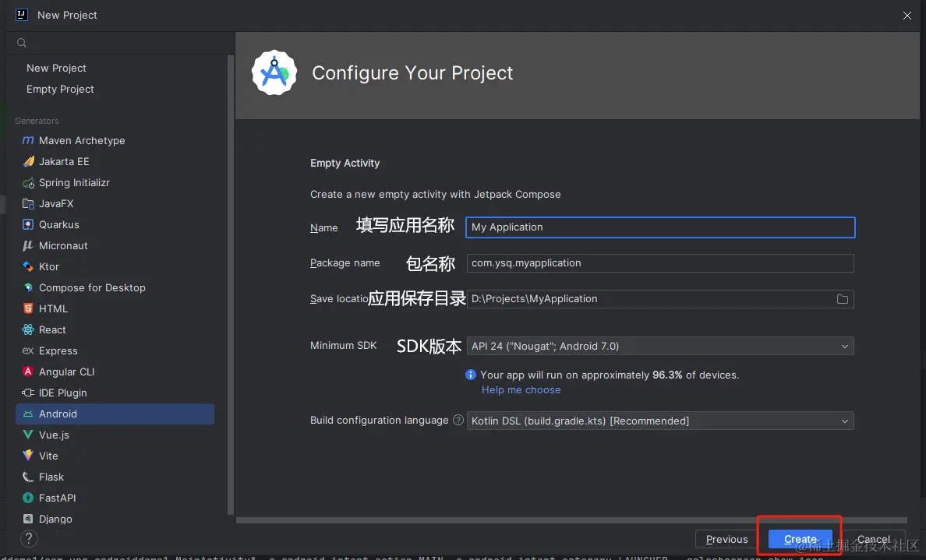Viewport: 926px width, 560px height.
Task: Click the Vite lightning icon
Action: coord(28,456)
